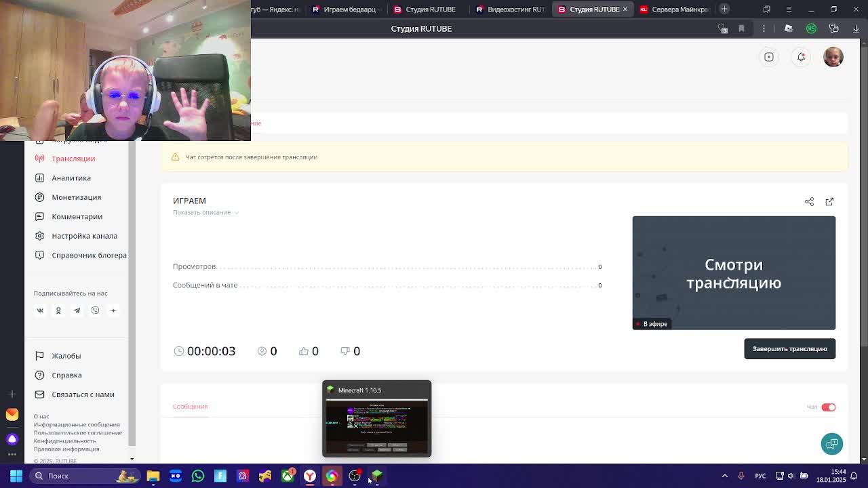Open the О нас footer link

41,416
